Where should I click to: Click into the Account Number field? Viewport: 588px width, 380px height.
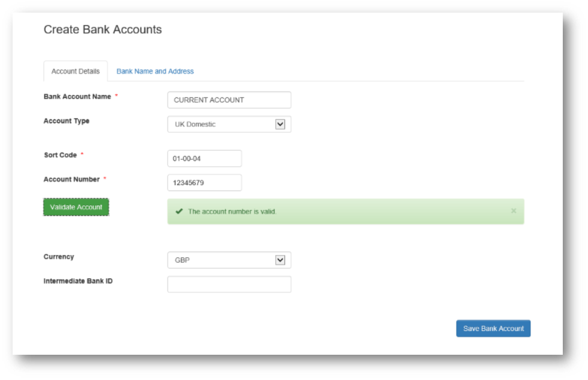204,183
